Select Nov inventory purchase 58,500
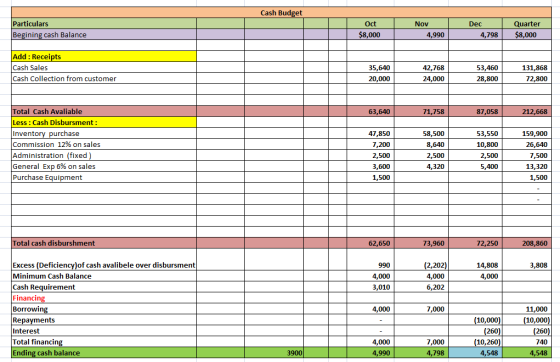This screenshot has height=362, width=560. (x=421, y=134)
